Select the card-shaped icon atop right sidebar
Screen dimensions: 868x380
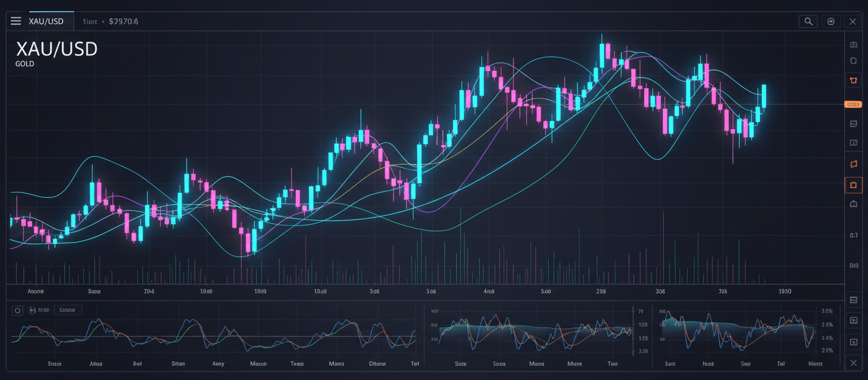pos(853,45)
